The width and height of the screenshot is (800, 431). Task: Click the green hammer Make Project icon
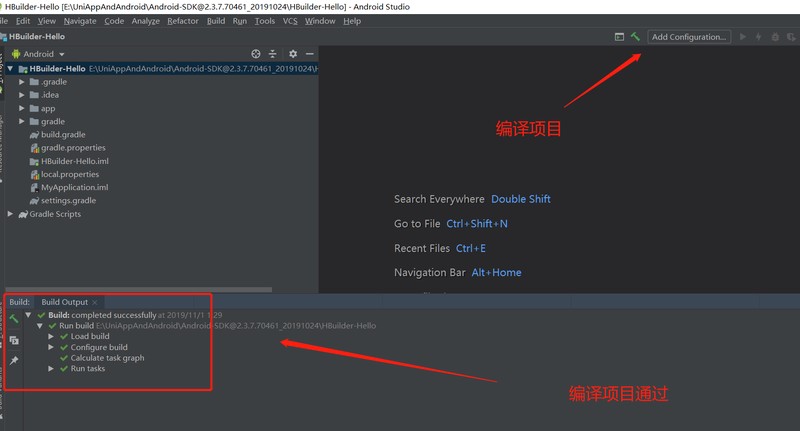[635, 37]
